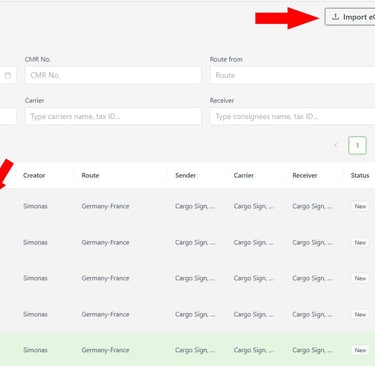Click the Carrier column header in table
Image resolution: width=375 pixels, height=366 pixels.
click(244, 175)
